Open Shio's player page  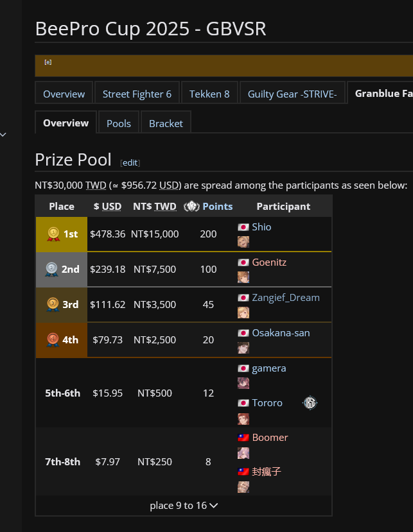261,227
